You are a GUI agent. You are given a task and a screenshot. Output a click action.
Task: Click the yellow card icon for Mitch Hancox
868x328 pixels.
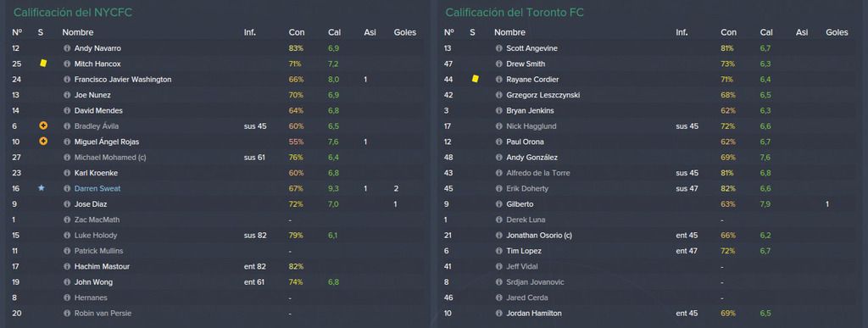[x=43, y=64]
